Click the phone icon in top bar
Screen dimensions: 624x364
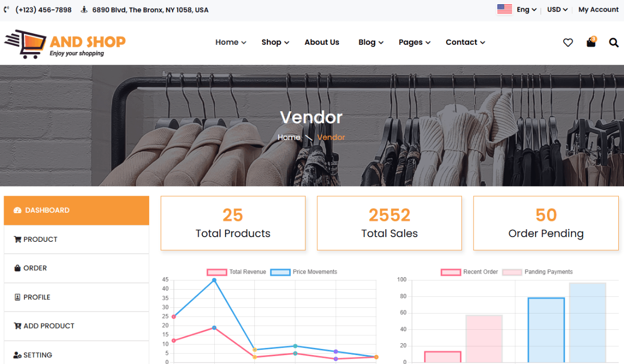click(7, 10)
